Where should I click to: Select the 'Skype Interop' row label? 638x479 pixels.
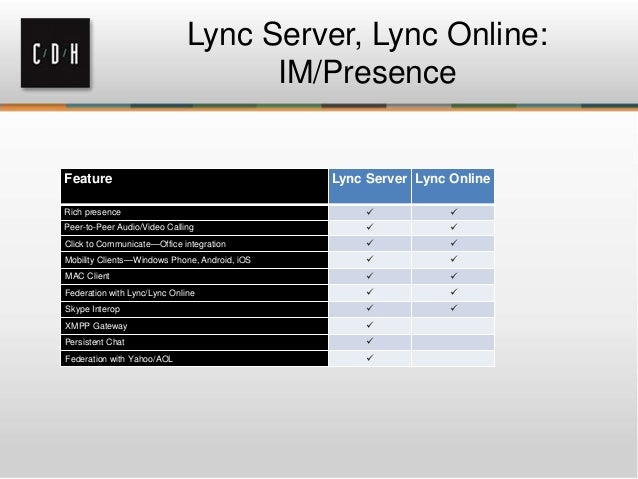coord(92,309)
